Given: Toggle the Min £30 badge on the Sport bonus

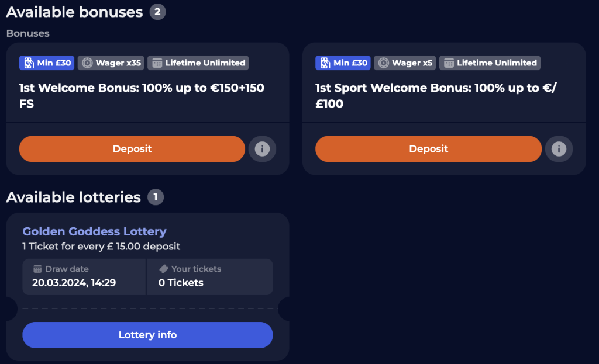Looking at the screenshot, I should (343, 63).
